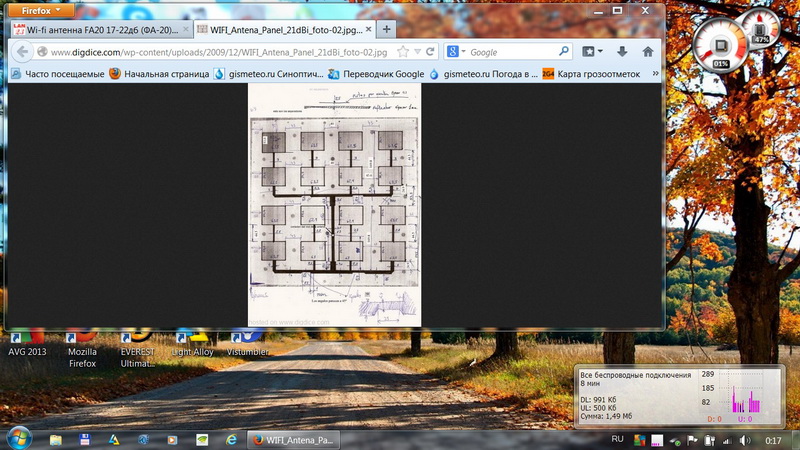Open the Vistumbler desktop shortcut
The width and height of the screenshot is (800, 450).
click(247, 344)
